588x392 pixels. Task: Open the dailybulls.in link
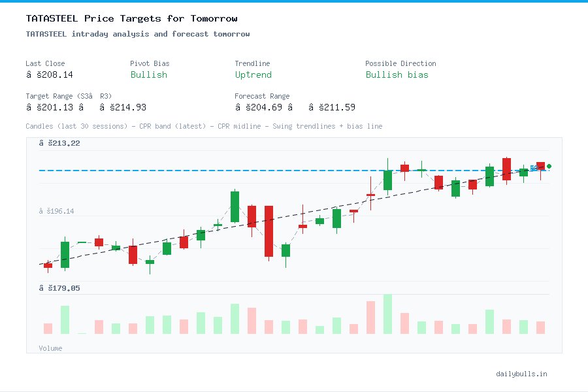pos(522,374)
